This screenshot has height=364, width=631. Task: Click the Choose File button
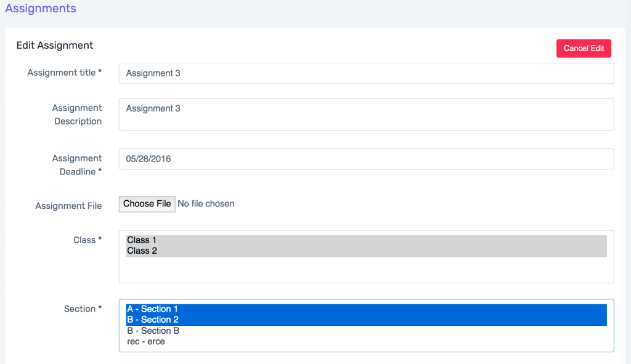click(x=147, y=204)
